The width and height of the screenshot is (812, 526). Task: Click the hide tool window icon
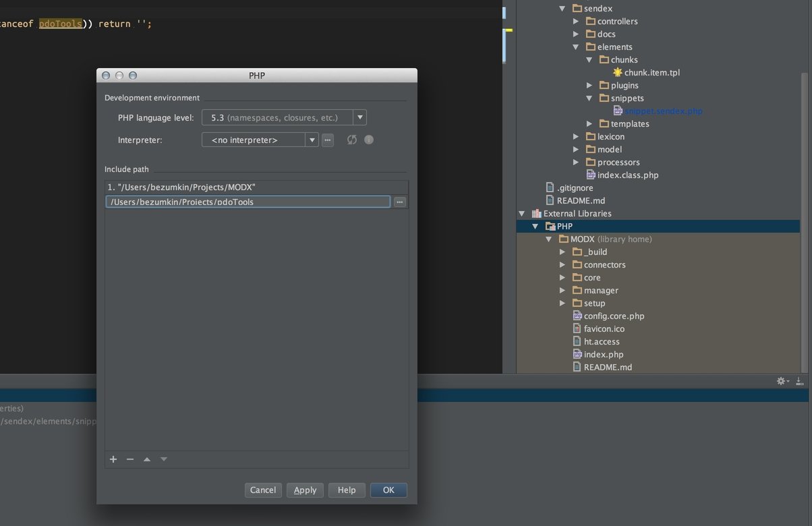point(800,381)
